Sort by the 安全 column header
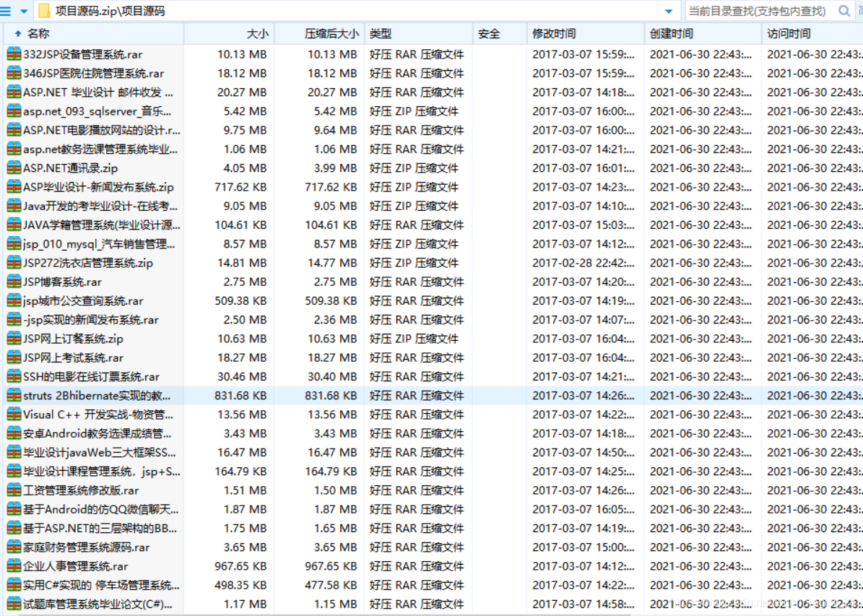 (x=500, y=33)
